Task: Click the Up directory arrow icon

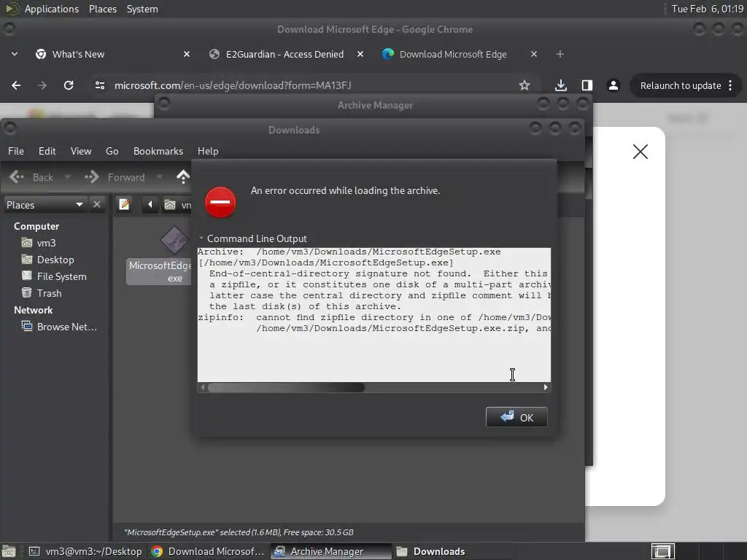Action: tap(183, 176)
